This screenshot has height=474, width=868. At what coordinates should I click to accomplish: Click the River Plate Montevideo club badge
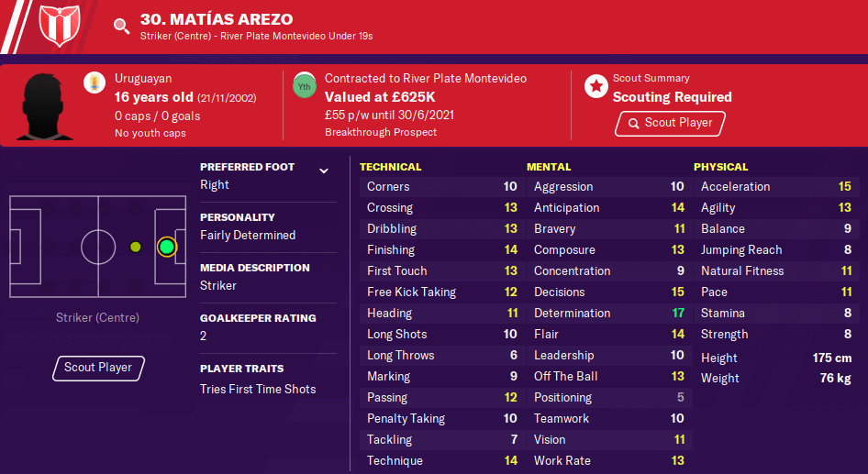pos(60,25)
